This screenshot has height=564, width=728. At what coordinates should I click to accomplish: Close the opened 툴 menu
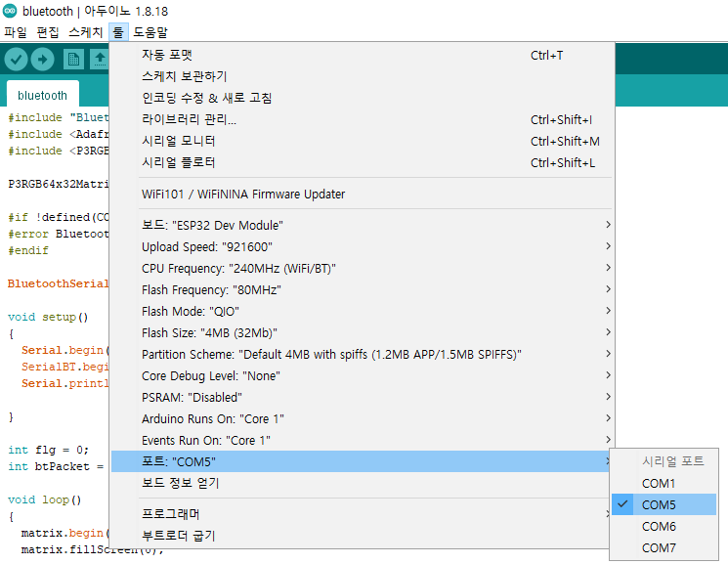pos(118,32)
